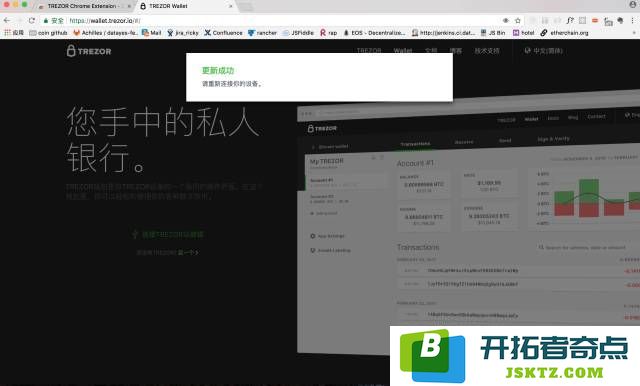Open 文档 in the site navigation
The image size is (640, 386).
point(431,51)
